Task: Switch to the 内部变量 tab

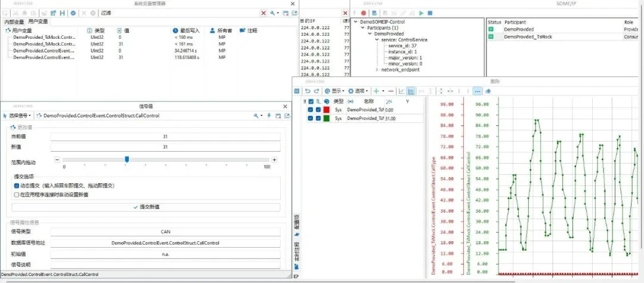Action: [x=14, y=21]
